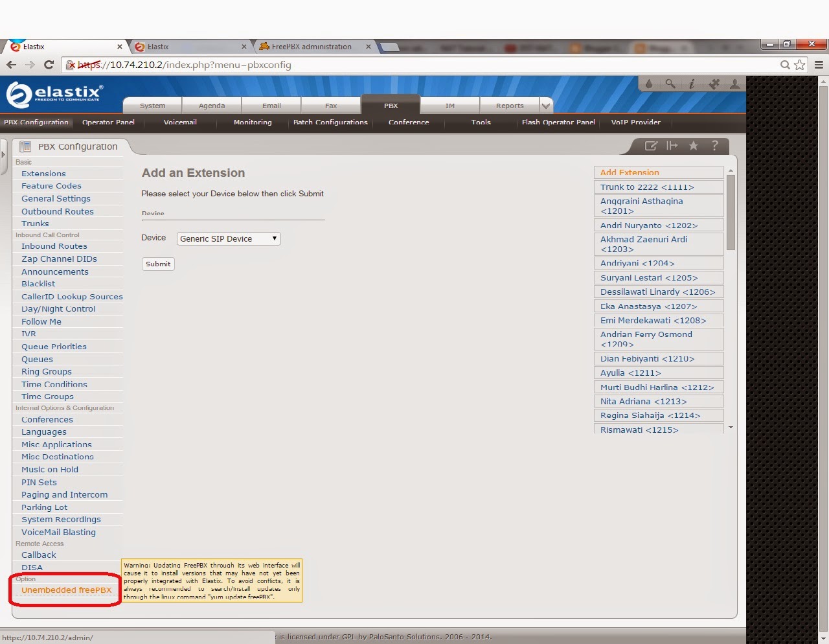Expand the more-menus chevron after Reports
Image resolution: width=829 pixels, height=644 pixels.
pyautogui.click(x=545, y=106)
